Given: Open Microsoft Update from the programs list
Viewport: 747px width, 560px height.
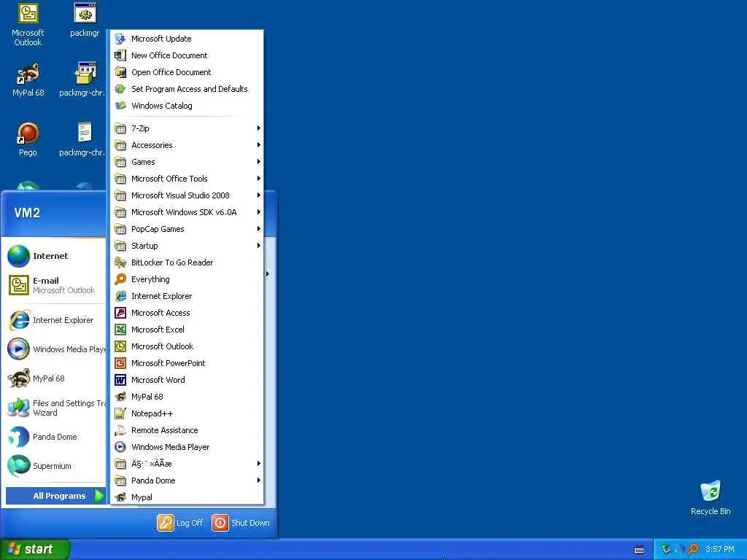Looking at the screenshot, I should 187,39.
